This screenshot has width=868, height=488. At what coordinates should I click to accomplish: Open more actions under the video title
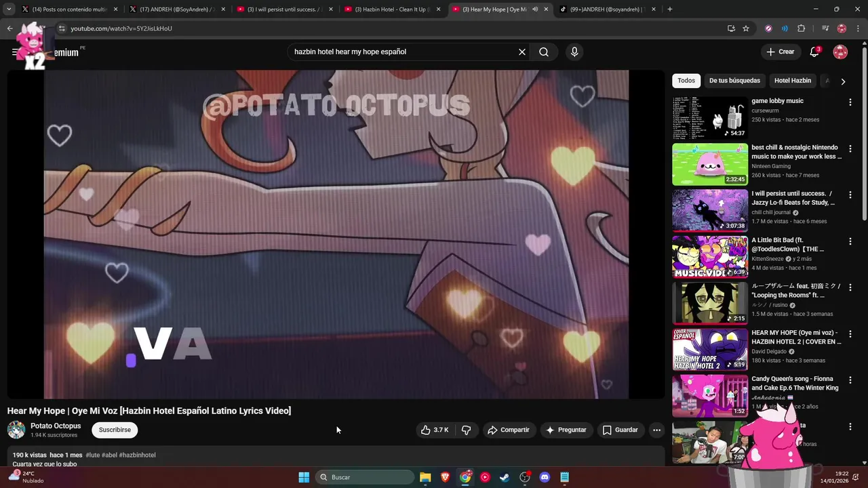tap(656, 430)
